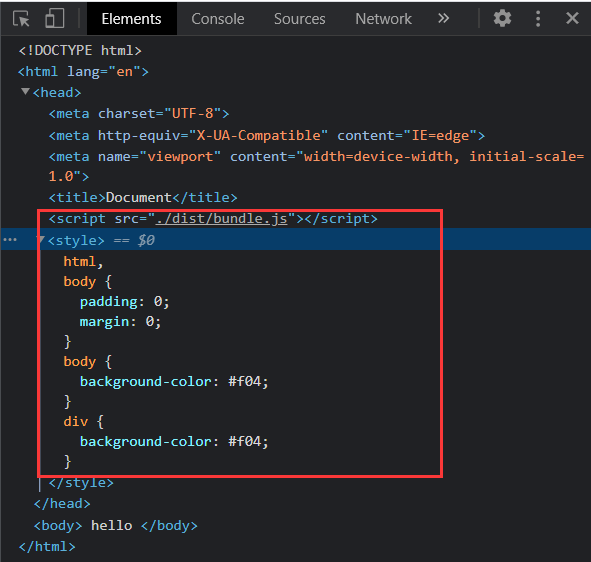This screenshot has width=591, height=562.
Task: Select the DOCTYPE html line
Action: coord(80,51)
